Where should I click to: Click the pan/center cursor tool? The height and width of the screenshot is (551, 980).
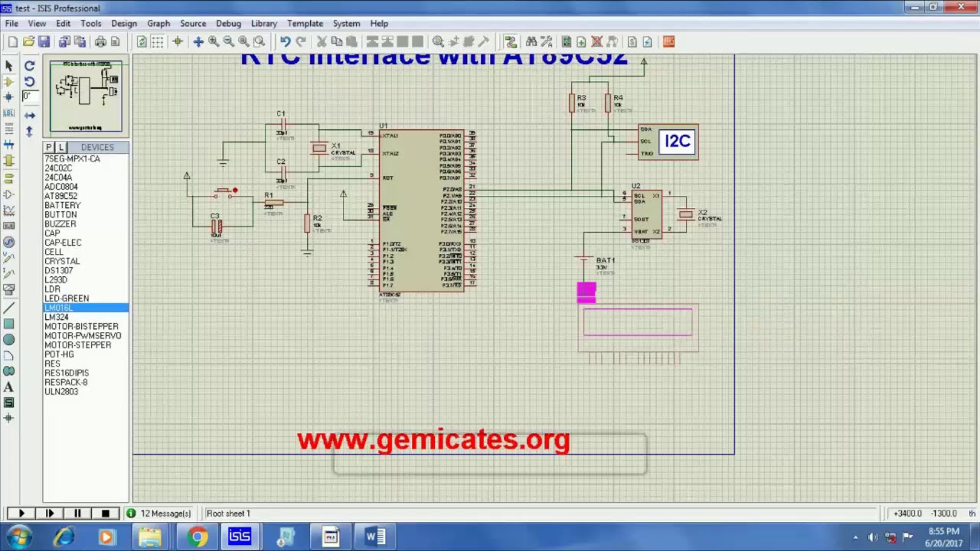click(x=198, y=41)
